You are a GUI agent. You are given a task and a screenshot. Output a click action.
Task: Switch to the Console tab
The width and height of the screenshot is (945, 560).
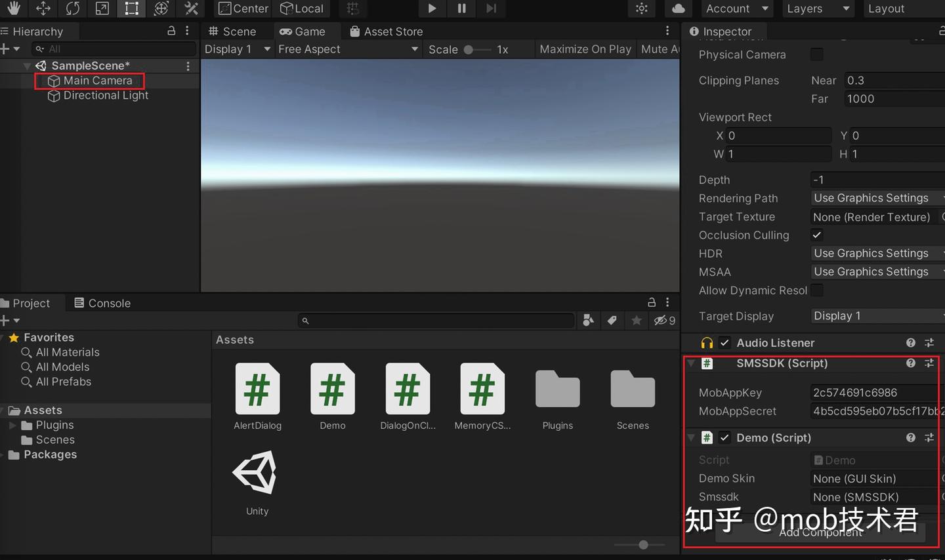pyautogui.click(x=102, y=303)
